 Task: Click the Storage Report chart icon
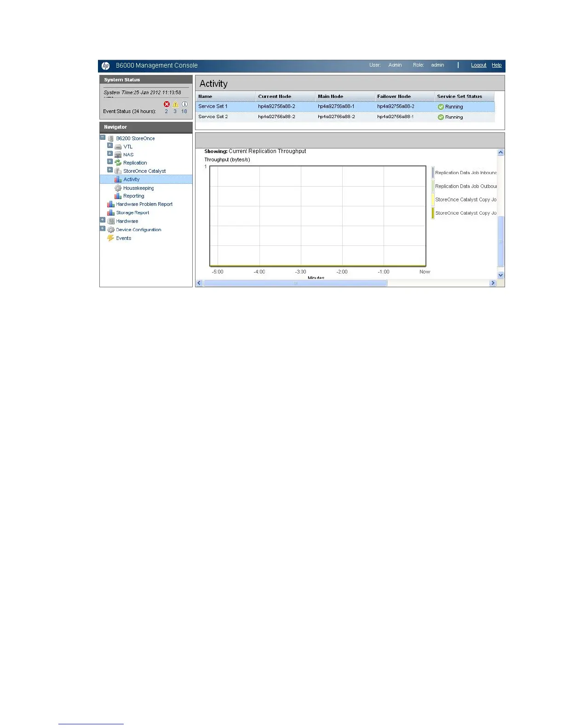[111, 213]
